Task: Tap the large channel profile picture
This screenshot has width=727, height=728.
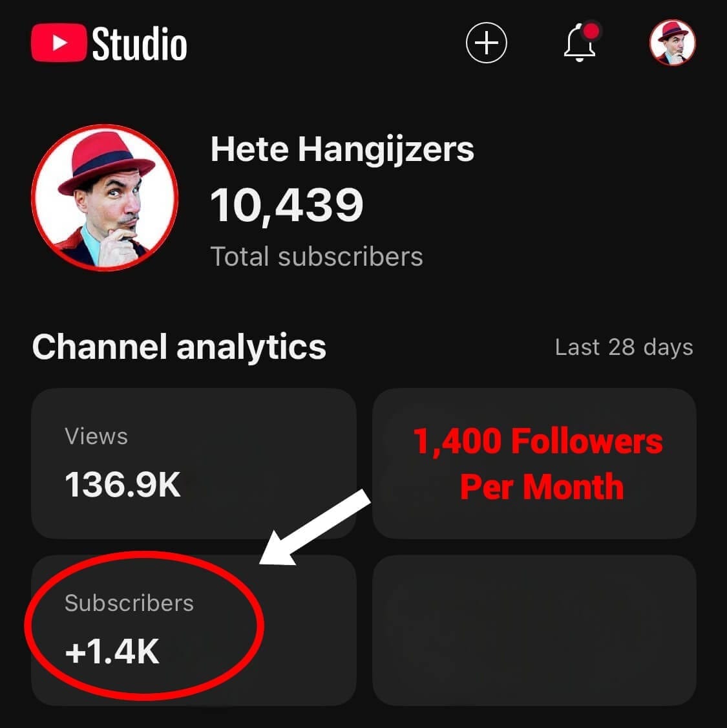Action: click(x=105, y=198)
